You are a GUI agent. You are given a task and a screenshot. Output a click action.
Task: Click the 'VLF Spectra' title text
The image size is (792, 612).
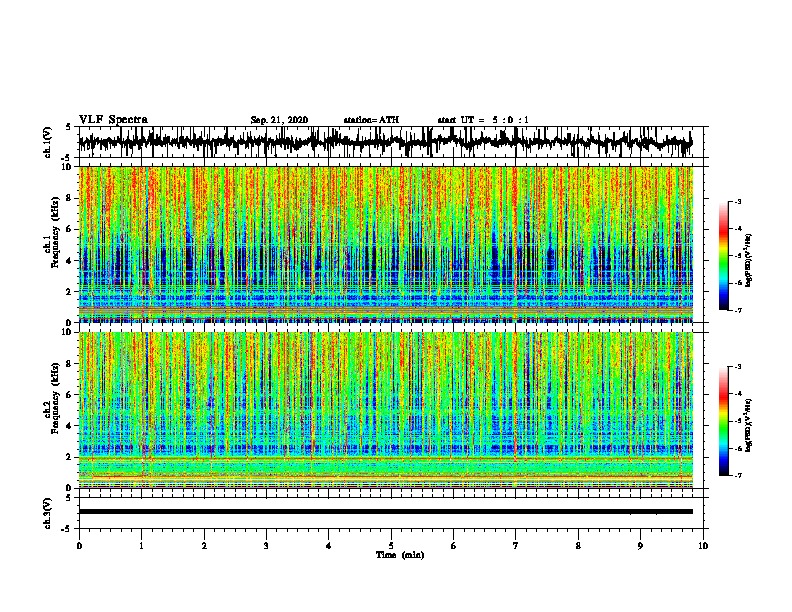click(113, 120)
